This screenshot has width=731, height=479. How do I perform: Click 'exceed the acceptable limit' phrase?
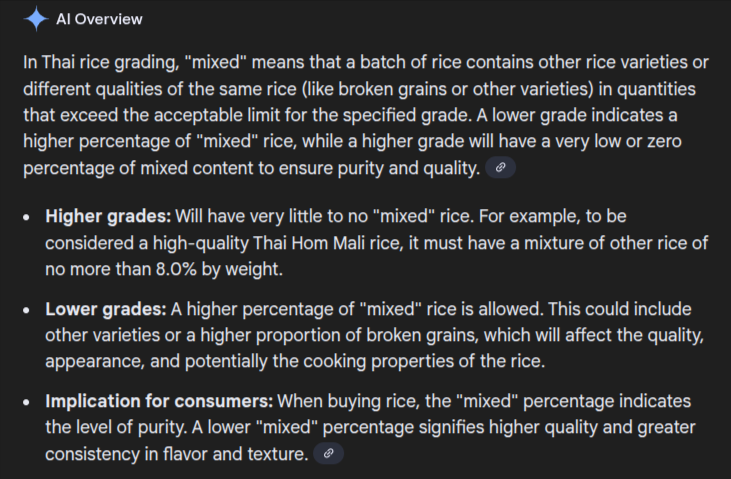point(162,115)
